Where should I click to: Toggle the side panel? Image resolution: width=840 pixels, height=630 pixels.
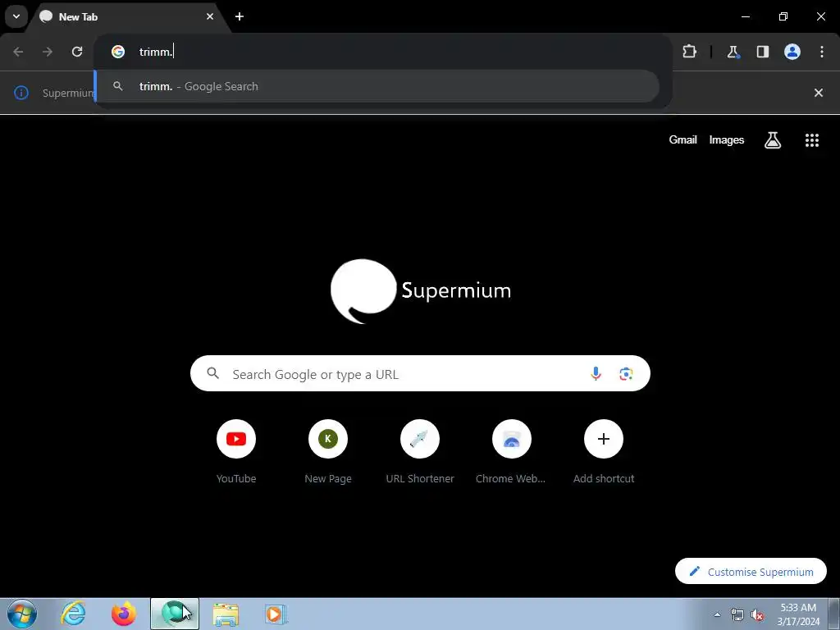tap(762, 52)
